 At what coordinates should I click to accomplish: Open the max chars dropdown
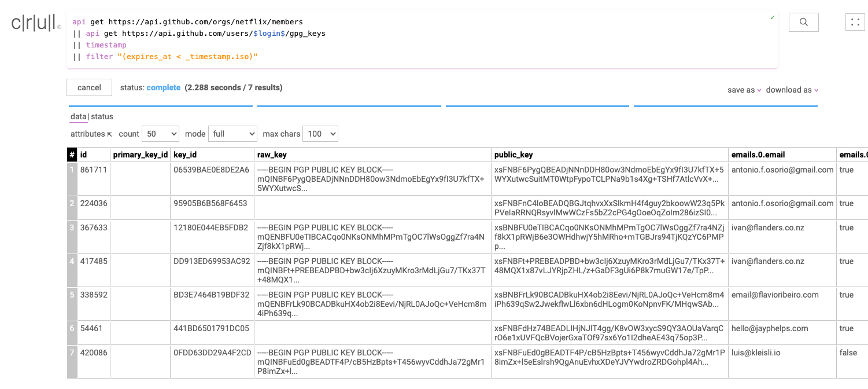point(320,134)
